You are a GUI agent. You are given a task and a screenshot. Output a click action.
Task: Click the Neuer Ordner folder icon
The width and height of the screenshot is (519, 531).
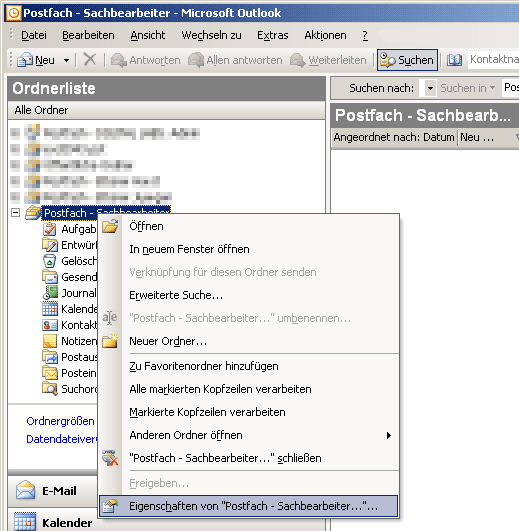(x=110, y=341)
